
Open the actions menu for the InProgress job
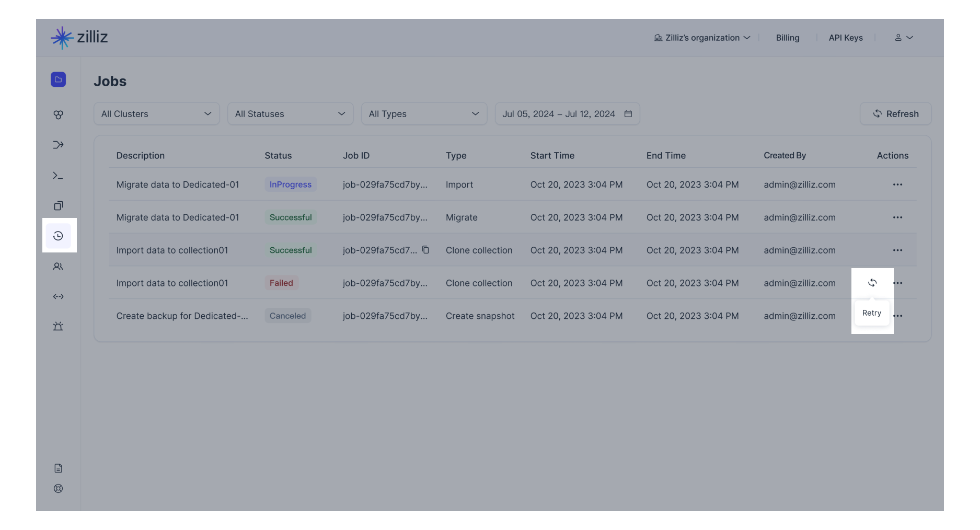tap(897, 185)
